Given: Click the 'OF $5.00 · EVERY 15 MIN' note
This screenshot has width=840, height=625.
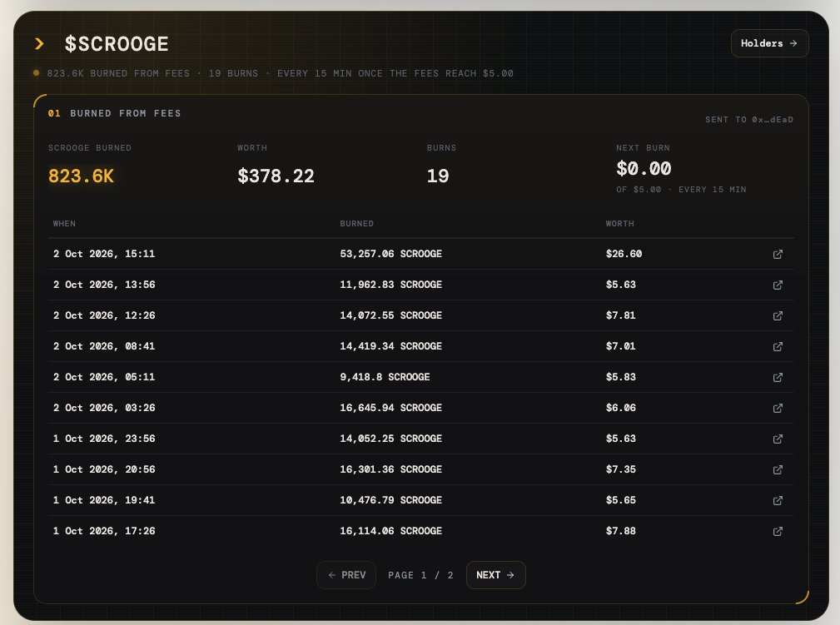Looking at the screenshot, I should [x=681, y=190].
